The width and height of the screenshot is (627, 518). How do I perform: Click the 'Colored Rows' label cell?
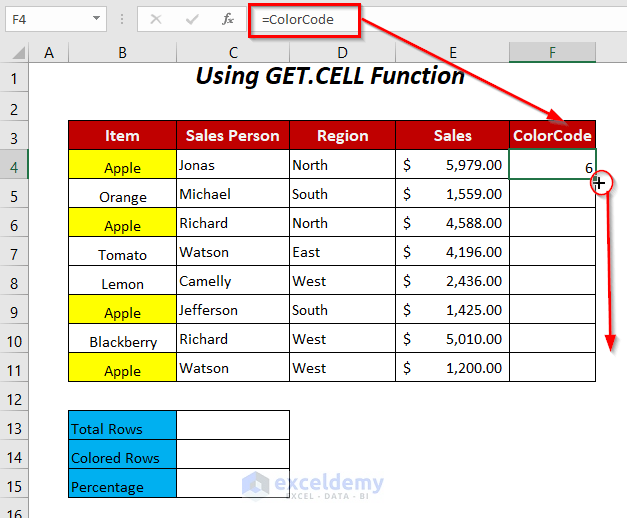[x=122, y=454]
